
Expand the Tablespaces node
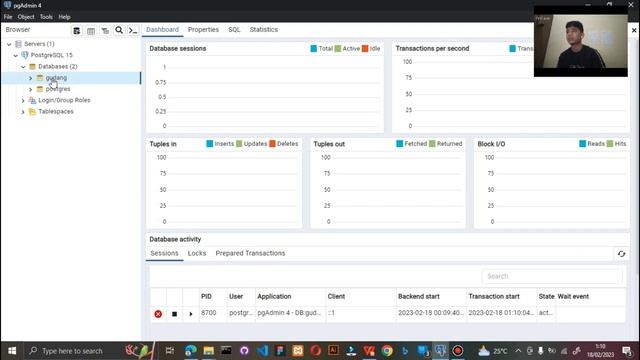pyautogui.click(x=23, y=112)
